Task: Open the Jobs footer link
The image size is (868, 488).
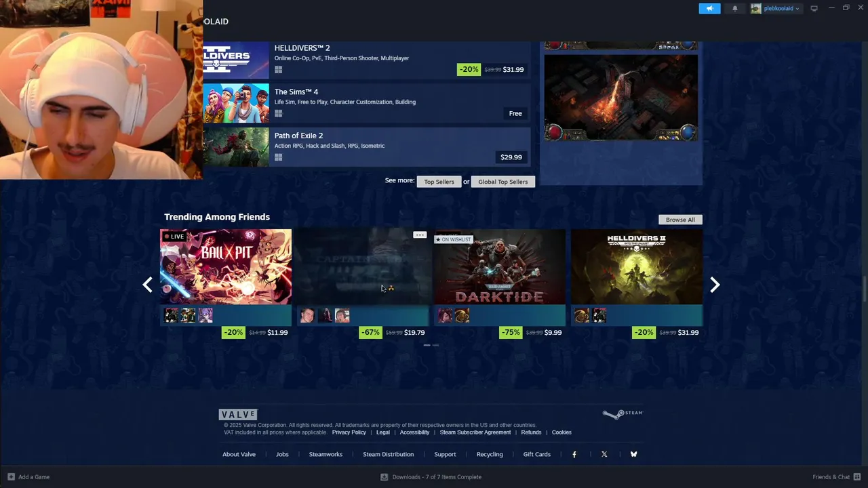Action: pos(282,454)
